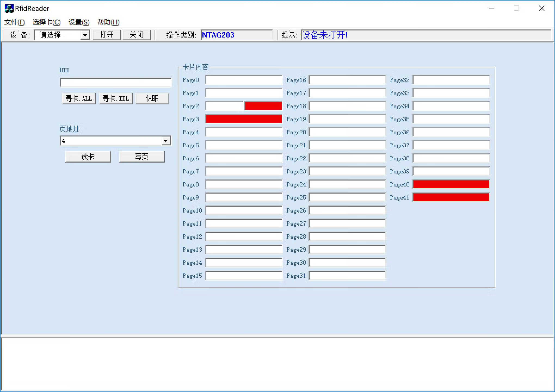Click the Page16 content field
The width and height of the screenshot is (555, 392).
coord(347,80)
